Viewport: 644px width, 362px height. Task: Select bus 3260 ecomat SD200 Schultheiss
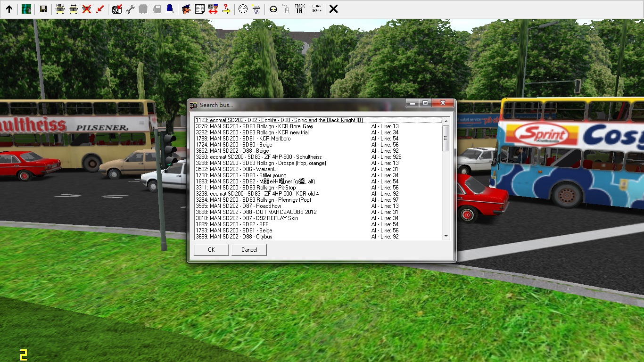pyautogui.click(x=265, y=157)
